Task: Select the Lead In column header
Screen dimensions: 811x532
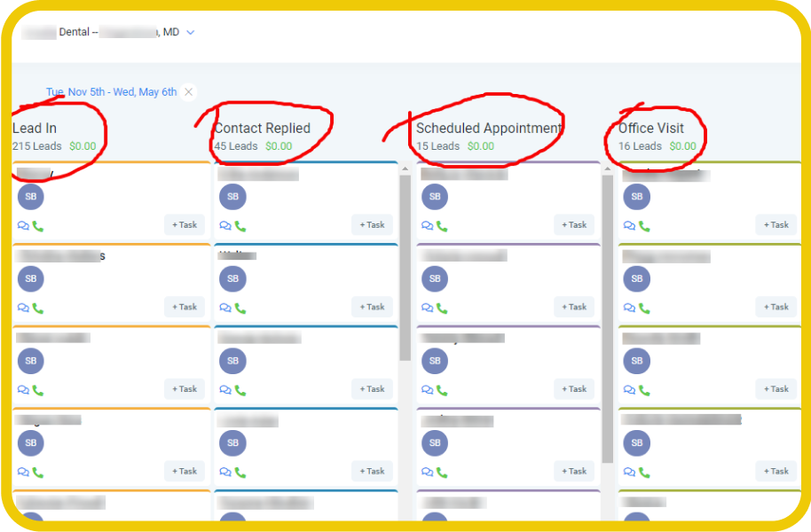Action: point(35,129)
